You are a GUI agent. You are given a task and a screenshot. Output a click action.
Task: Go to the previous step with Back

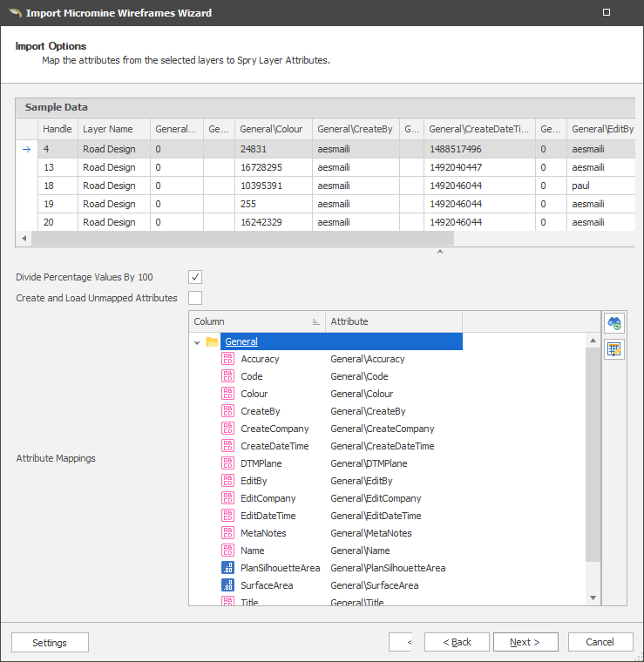click(x=457, y=642)
